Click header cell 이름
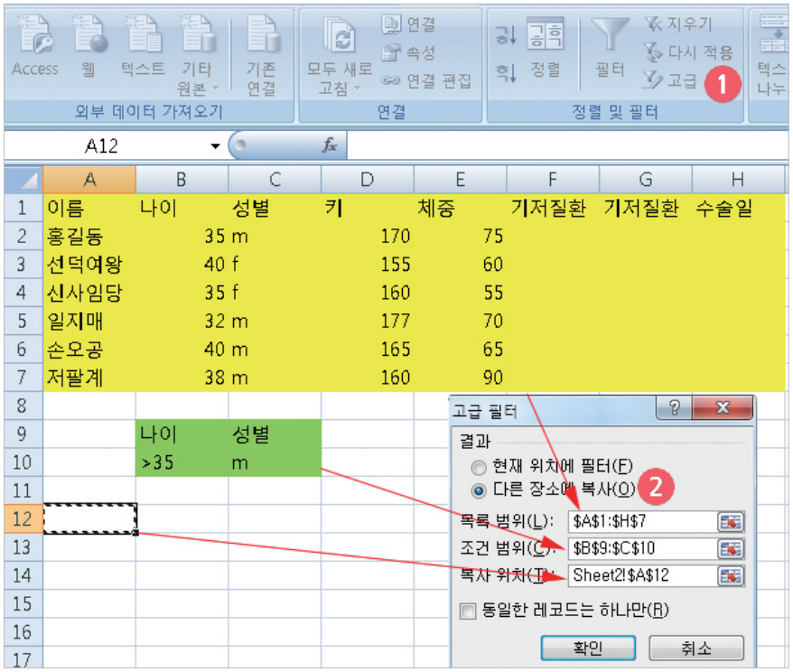The width and height of the screenshot is (793, 672). 89,208
